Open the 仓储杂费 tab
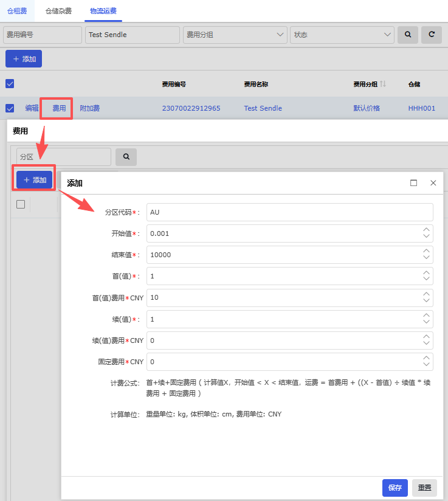The width and height of the screenshot is (448, 501). tap(58, 11)
